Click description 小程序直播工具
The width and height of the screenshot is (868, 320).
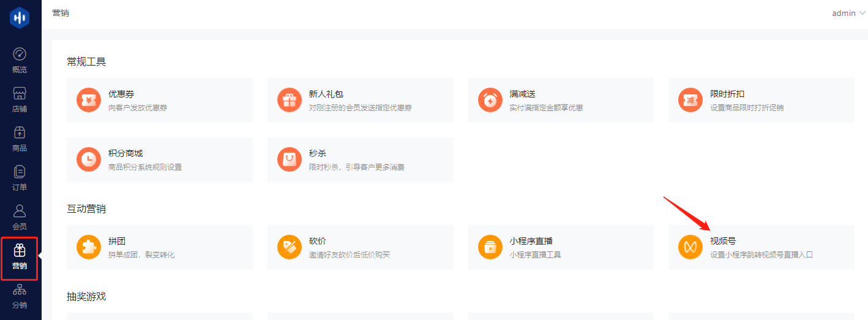tap(535, 255)
